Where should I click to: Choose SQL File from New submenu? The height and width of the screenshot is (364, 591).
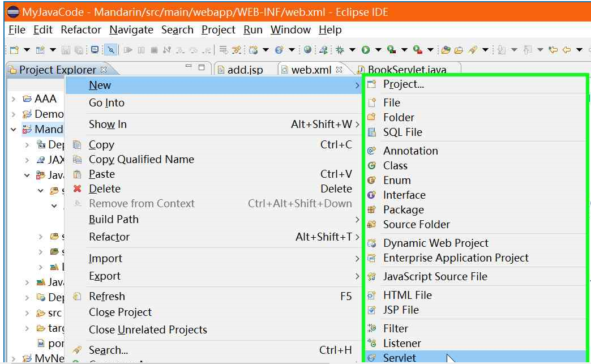click(x=476, y=132)
